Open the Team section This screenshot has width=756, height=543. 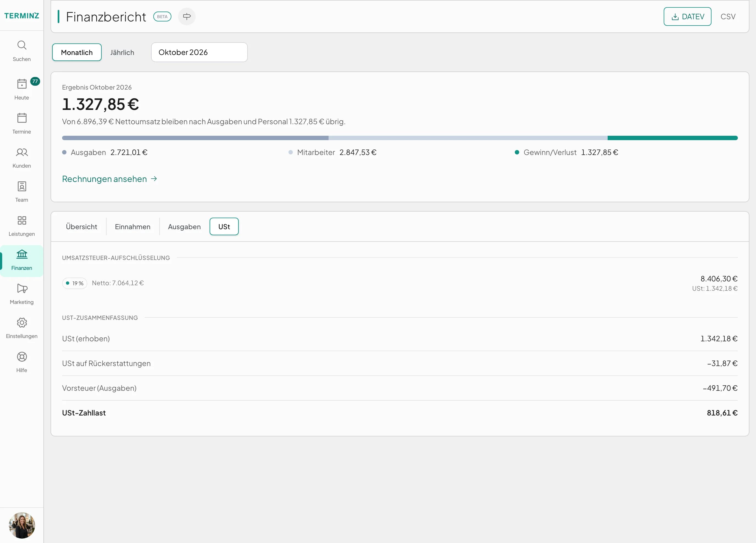[x=22, y=192]
